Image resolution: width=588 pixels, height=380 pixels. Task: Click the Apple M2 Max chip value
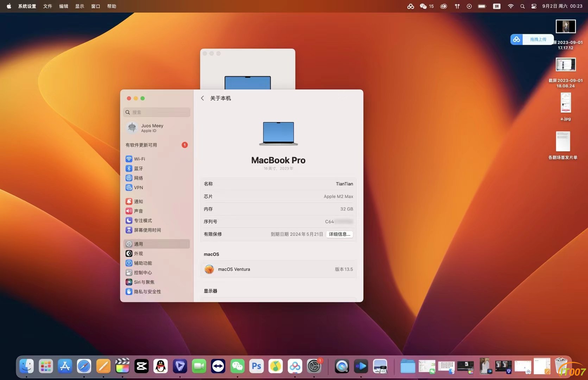(338, 196)
